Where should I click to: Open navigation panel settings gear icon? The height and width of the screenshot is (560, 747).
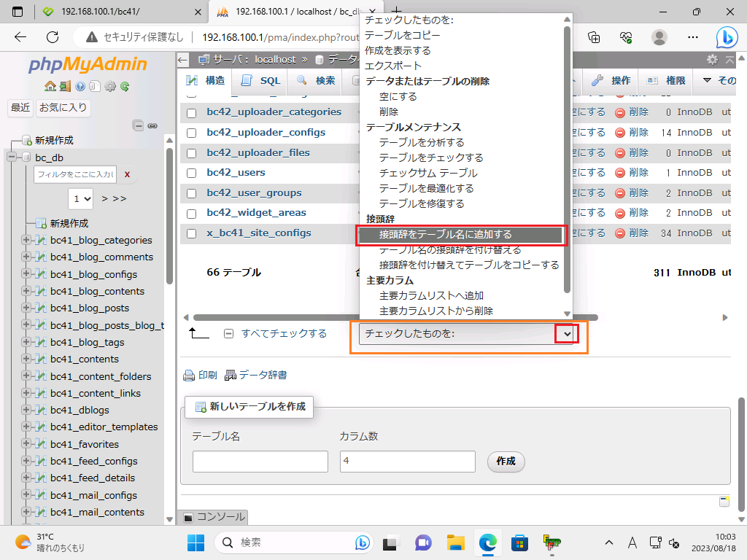(x=110, y=86)
